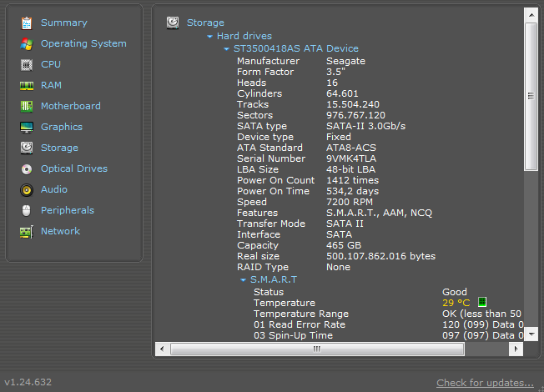The image size is (544, 392).
Task: Click the Check for updates link
Action: click(485, 383)
